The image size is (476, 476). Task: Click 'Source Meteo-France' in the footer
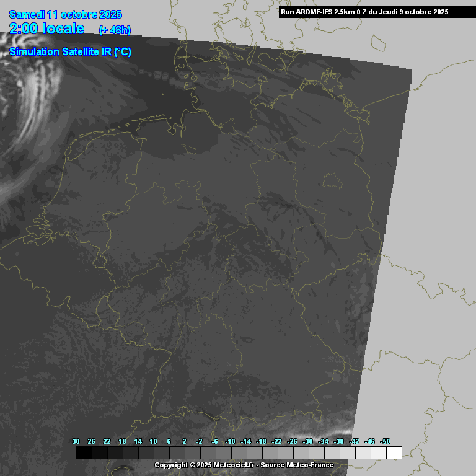coord(297,465)
